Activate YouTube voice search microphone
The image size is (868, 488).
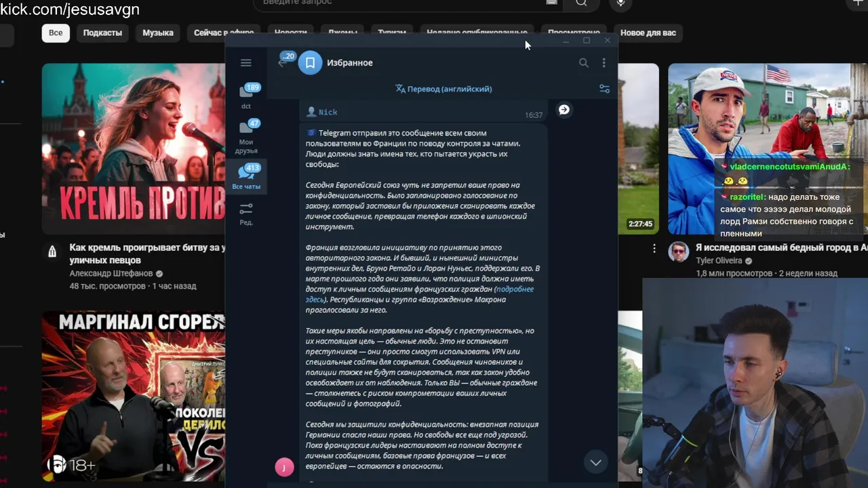click(x=620, y=3)
